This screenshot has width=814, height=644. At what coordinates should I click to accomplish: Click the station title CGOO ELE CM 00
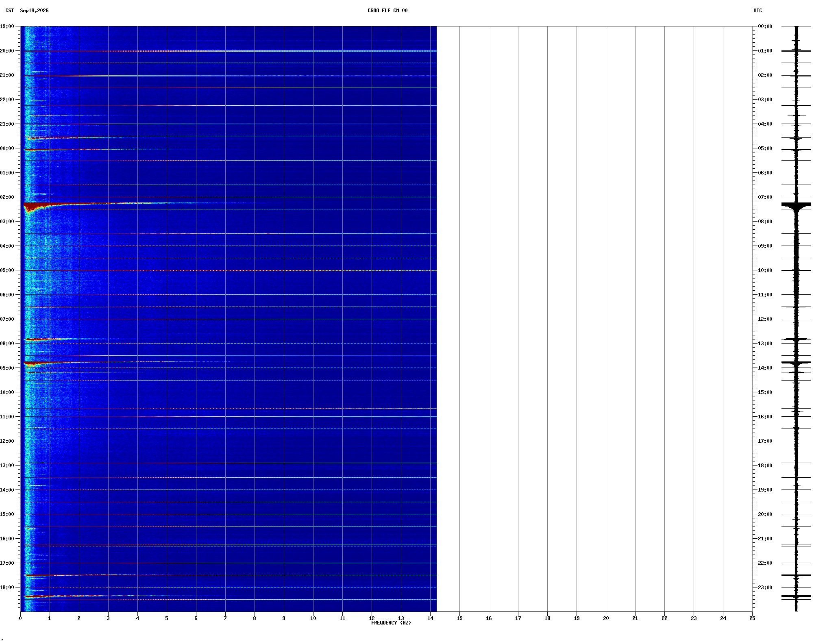[387, 11]
